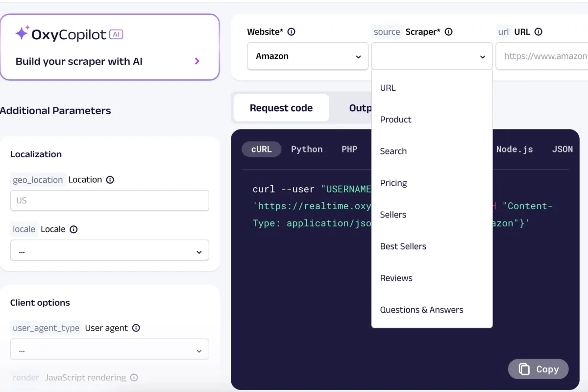The height and width of the screenshot is (392, 588).
Task: Click the info icon beside User agent label
Action: pos(136,328)
